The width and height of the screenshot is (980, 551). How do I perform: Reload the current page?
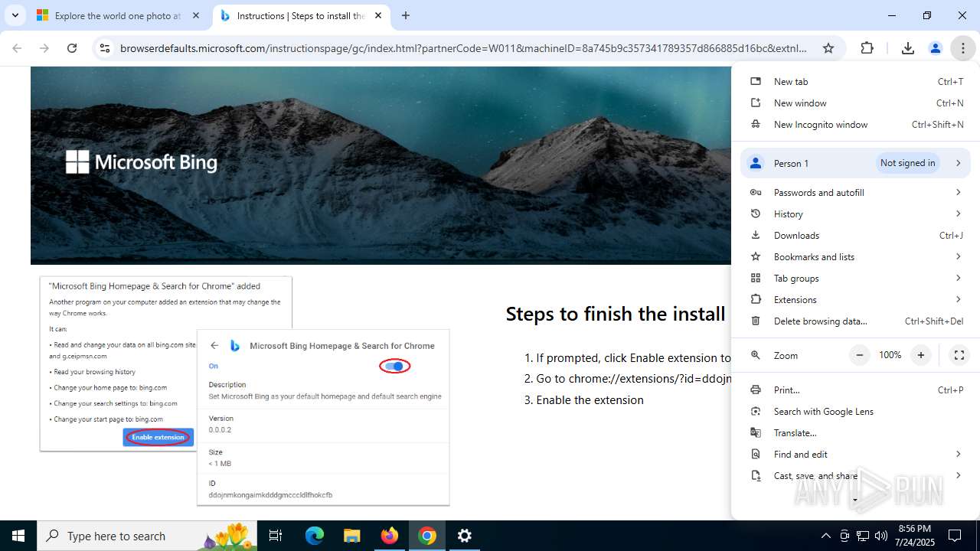[x=72, y=48]
